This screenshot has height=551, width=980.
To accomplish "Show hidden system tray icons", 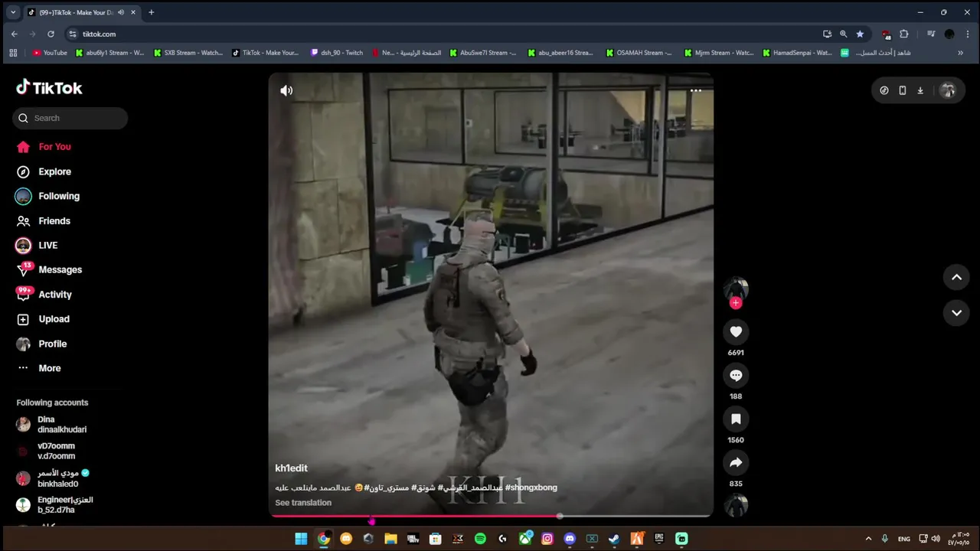I will (x=868, y=539).
